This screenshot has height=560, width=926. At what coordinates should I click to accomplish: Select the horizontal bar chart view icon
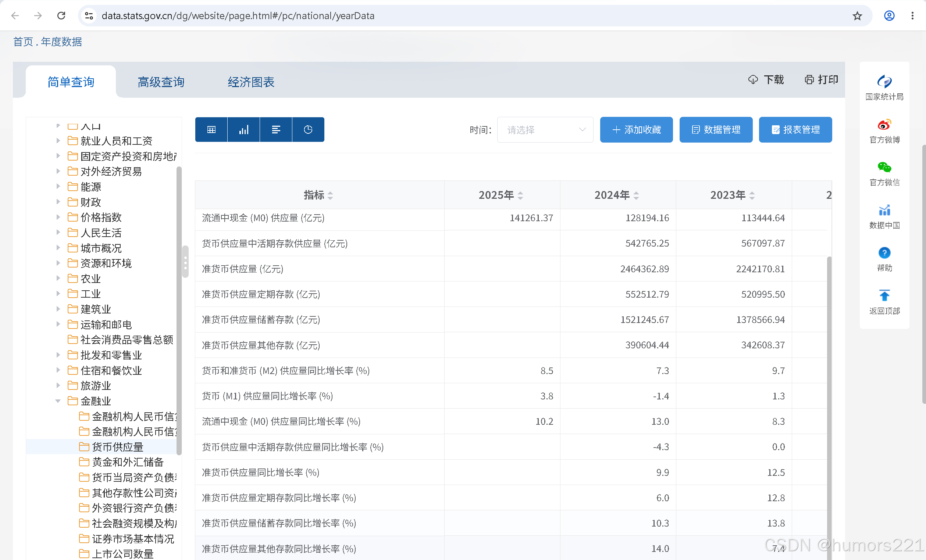[276, 130]
